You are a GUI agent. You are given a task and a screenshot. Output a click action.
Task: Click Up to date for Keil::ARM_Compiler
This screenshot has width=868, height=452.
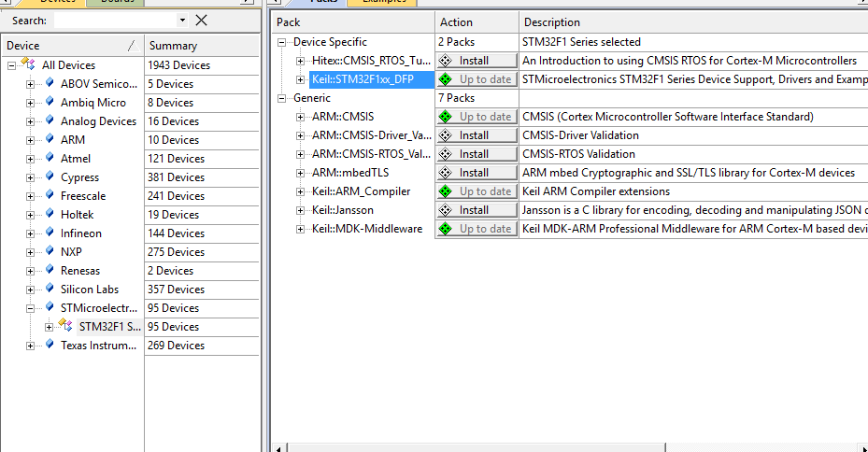click(x=477, y=191)
